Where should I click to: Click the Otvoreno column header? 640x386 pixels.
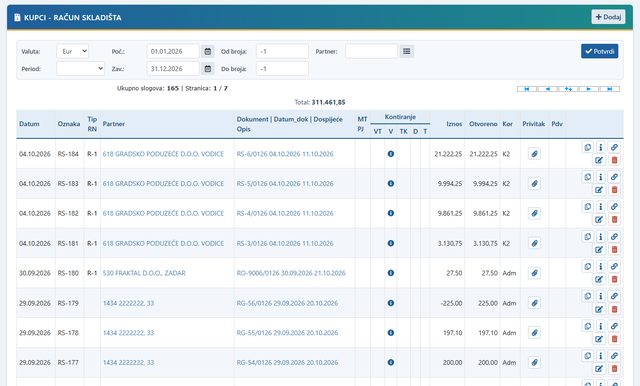pos(483,124)
